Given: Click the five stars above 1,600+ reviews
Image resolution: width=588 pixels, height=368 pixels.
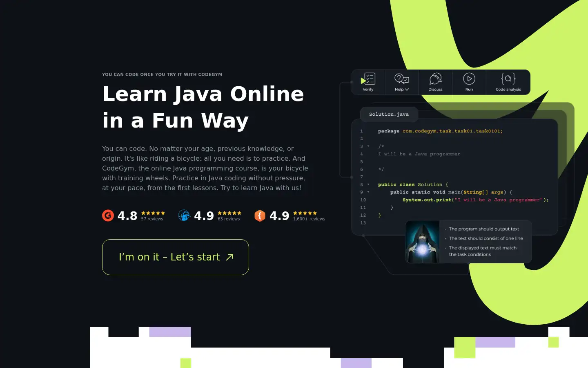Looking at the screenshot, I should 305,213.
